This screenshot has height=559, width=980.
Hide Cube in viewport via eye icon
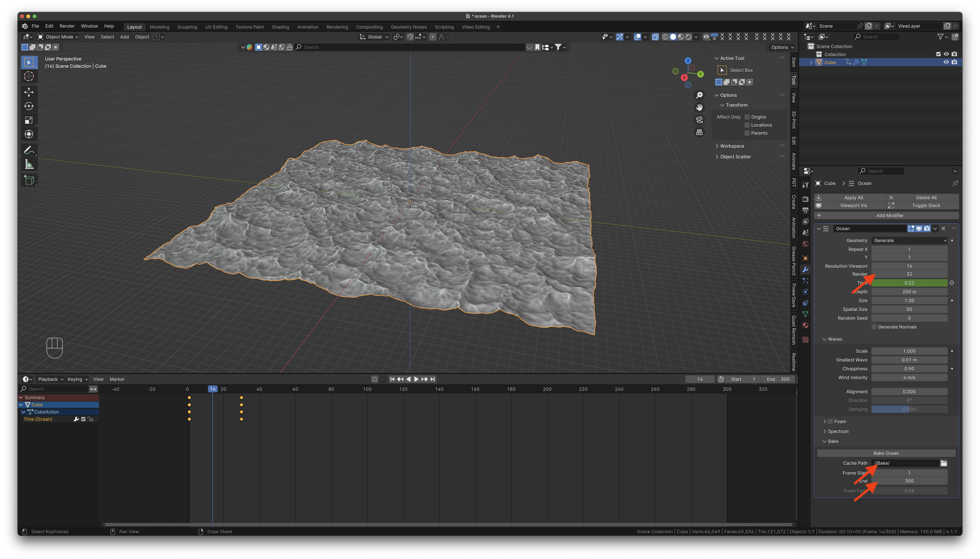point(946,62)
